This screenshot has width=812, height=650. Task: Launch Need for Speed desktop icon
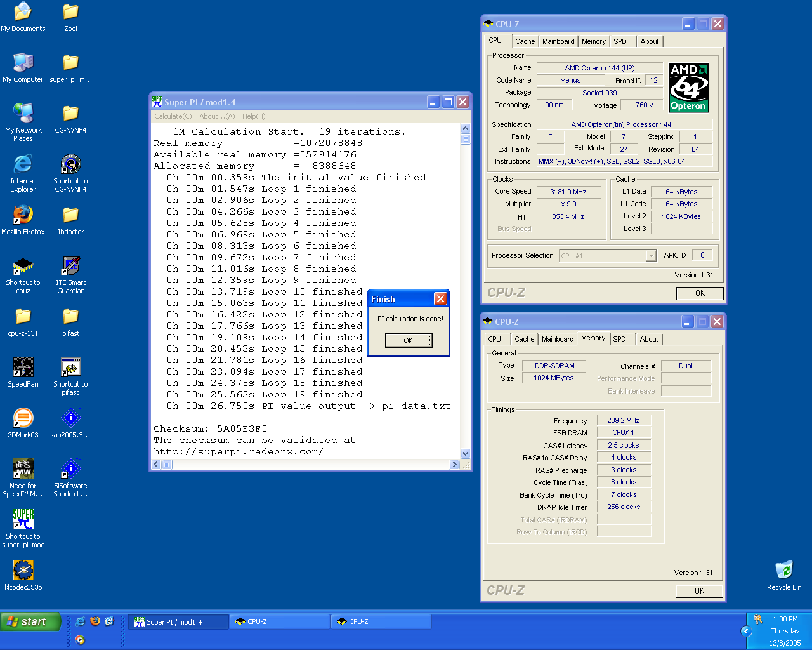click(23, 477)
